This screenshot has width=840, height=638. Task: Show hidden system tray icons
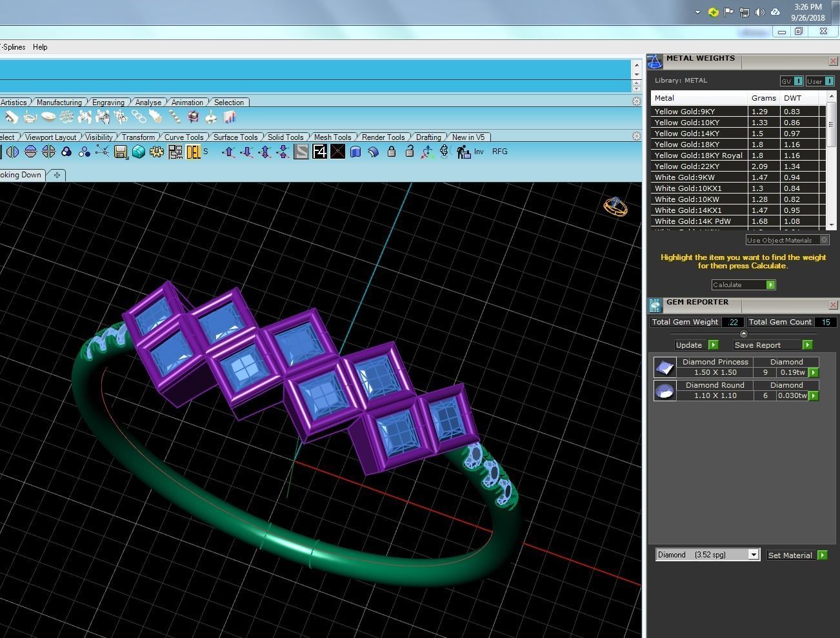(x=697, y=12)
